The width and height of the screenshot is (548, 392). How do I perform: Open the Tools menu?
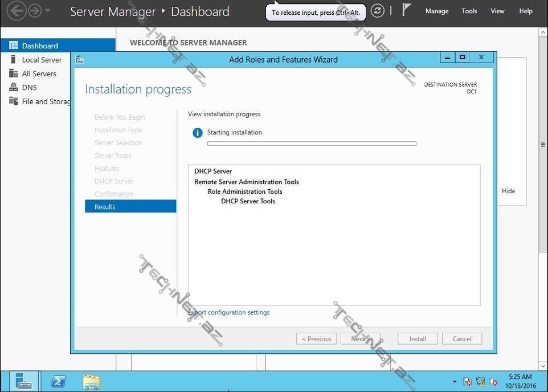469,11
